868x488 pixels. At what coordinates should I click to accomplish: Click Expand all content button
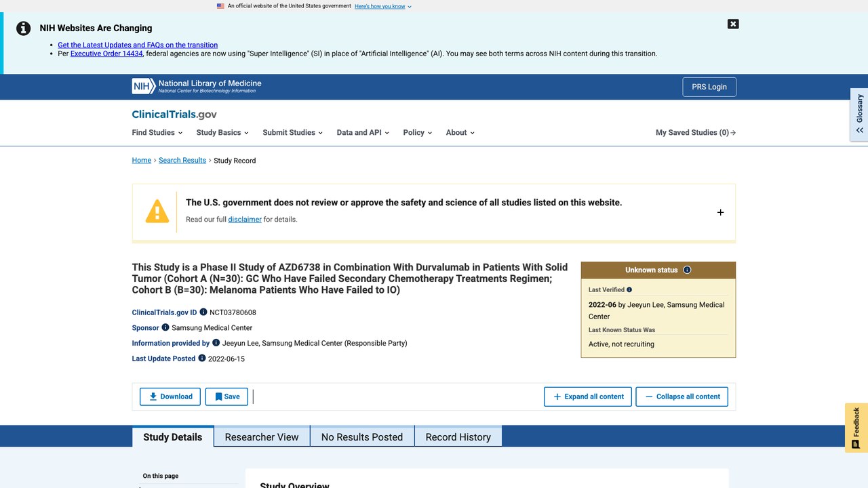[x=588, y=396]
